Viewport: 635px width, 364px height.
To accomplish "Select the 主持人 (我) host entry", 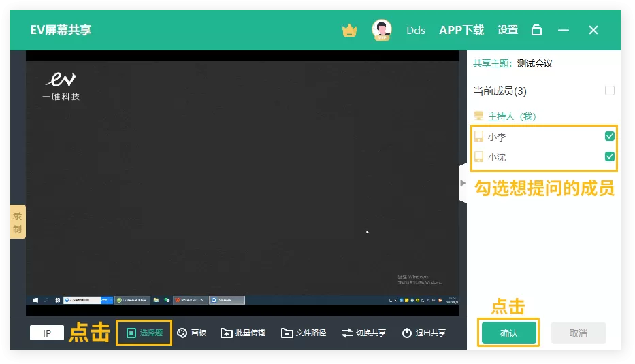I will click(x=512, y=116).
